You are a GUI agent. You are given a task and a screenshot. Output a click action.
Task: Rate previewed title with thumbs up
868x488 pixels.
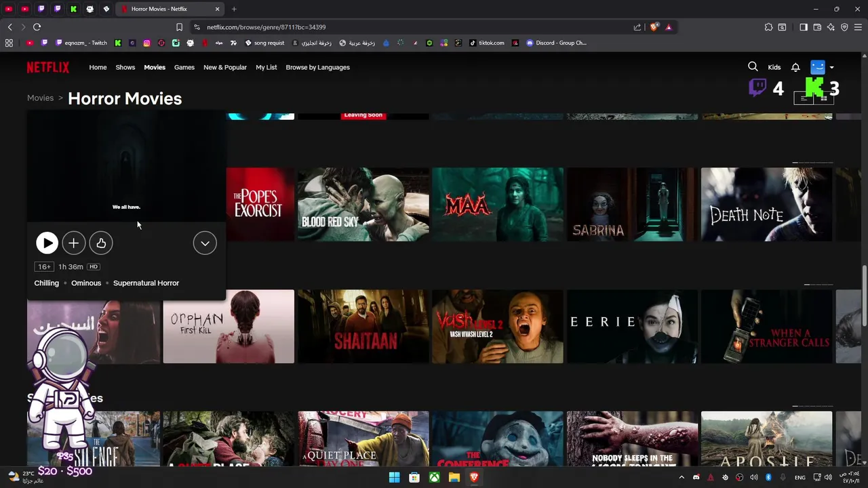click(x=101, y=243)
